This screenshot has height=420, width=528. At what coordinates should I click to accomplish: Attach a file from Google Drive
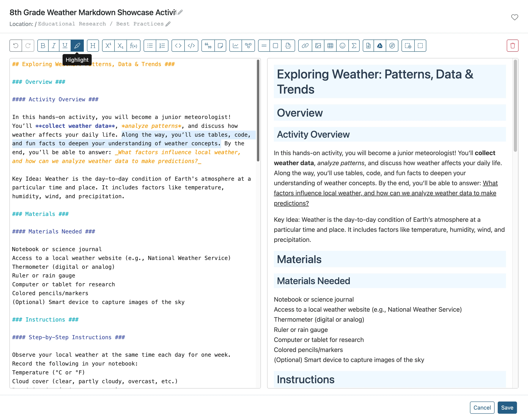point(380,46)
